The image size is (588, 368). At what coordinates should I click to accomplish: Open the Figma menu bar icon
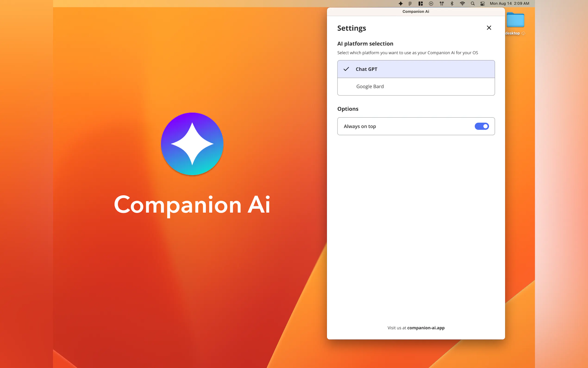click(410, 3)
